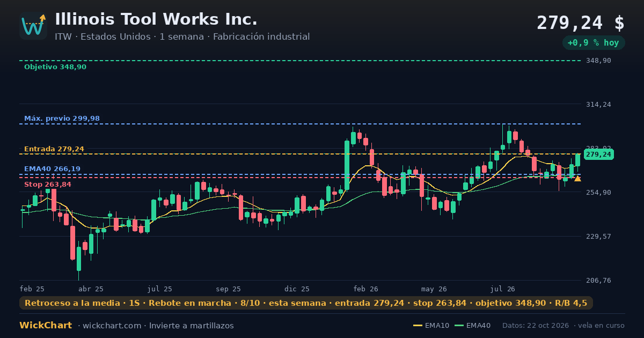Click the sep 25 date label

[228, 289]
